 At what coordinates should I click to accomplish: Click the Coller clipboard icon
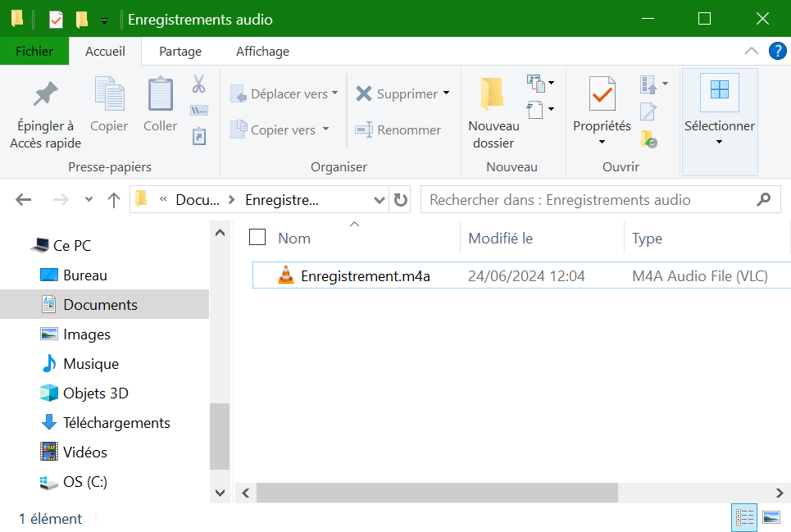tap(160, 94)
